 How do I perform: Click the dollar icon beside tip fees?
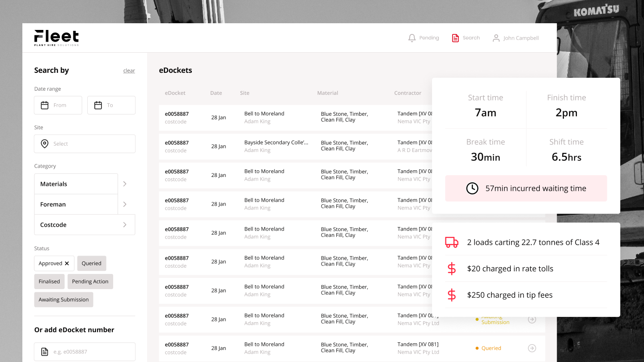click(x=452, y=295)
